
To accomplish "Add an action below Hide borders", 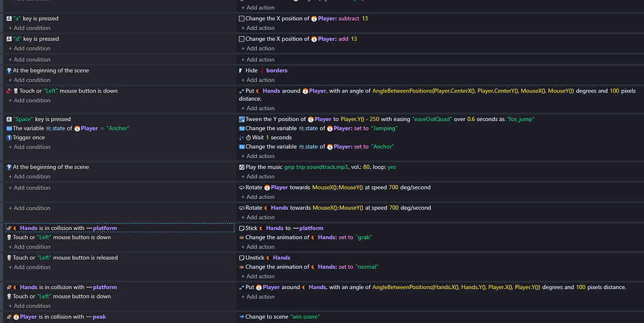I will (258, 80).
